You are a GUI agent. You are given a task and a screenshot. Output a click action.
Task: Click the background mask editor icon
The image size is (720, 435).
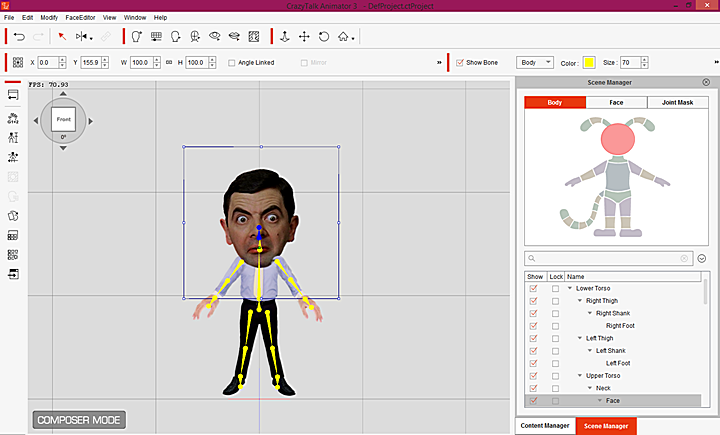254,36
